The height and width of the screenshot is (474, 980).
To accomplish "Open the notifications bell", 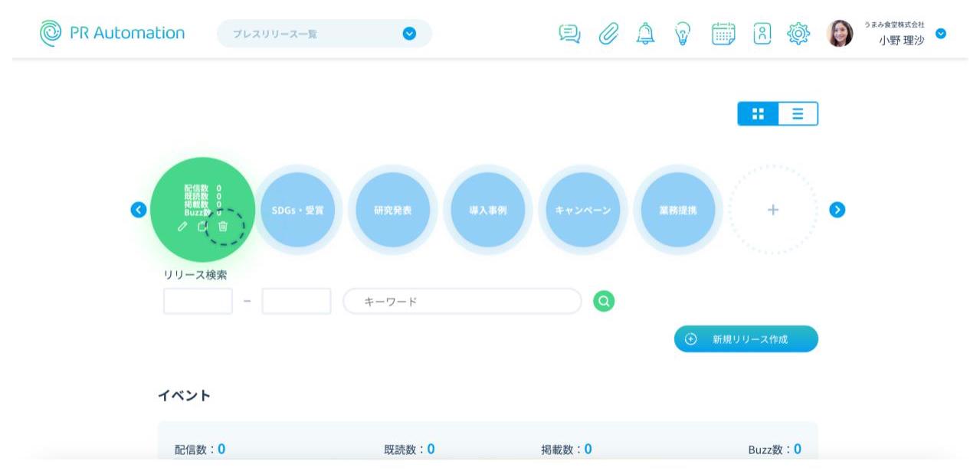I will click(x=646, y=34).
